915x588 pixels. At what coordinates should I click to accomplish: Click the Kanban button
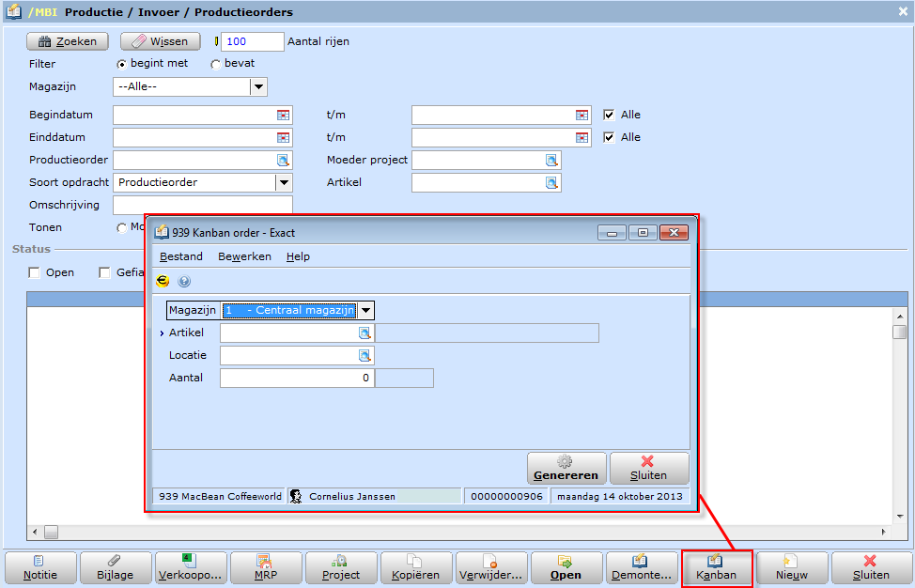(x=717, y=568)
